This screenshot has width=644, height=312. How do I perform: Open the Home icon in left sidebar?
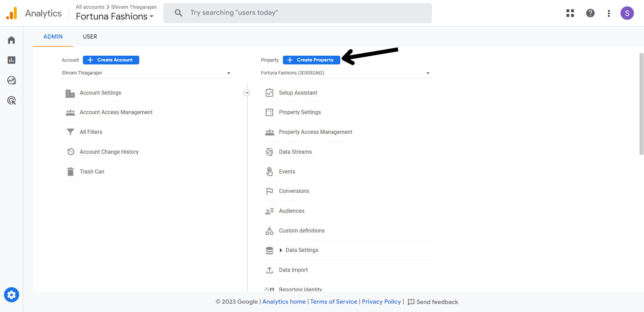point(11,40)
